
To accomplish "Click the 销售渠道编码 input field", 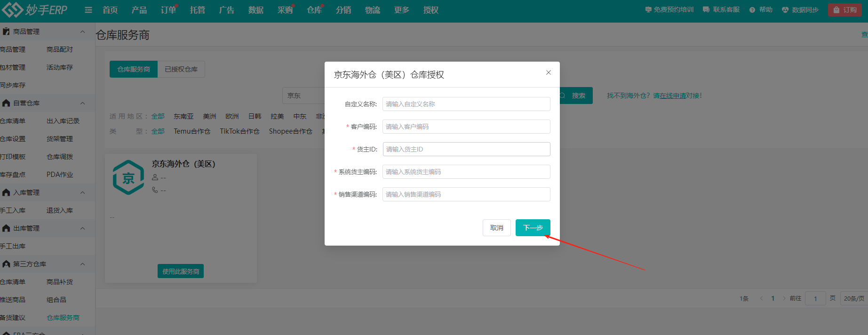I will (x=466, y=194).
